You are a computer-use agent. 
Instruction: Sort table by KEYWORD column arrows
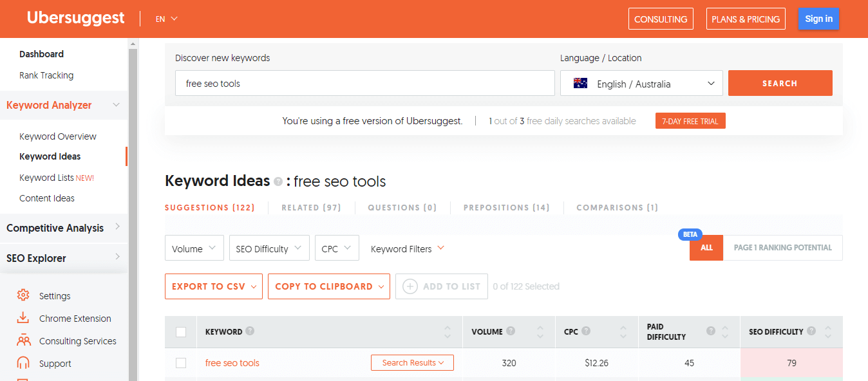tap(448, 332)
